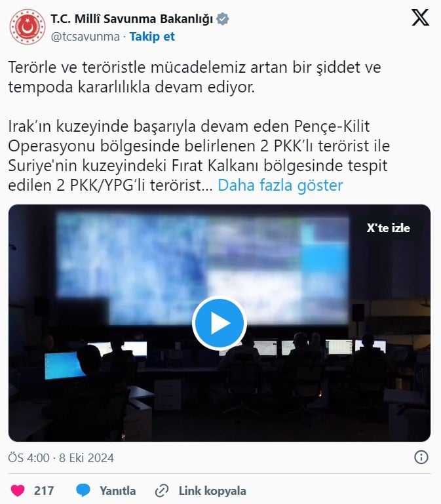The width and height of the screenshot is (441, 504).
Task: Open the info circle icon
Action: (421, 457)
